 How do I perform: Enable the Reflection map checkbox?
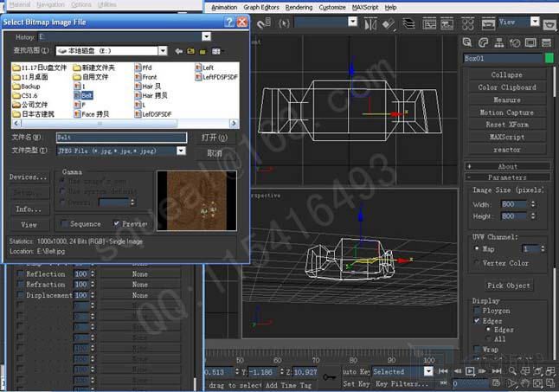pyautogui.click(x=21, y=274)
